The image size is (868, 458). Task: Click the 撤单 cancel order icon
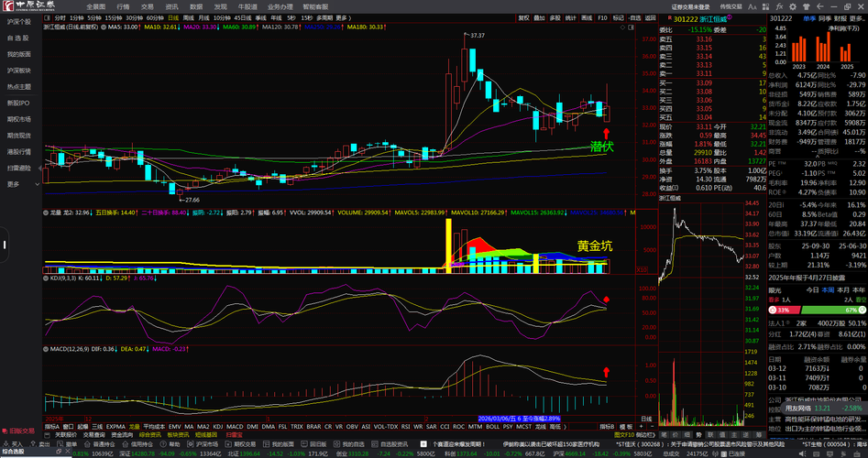click(68, 444)
